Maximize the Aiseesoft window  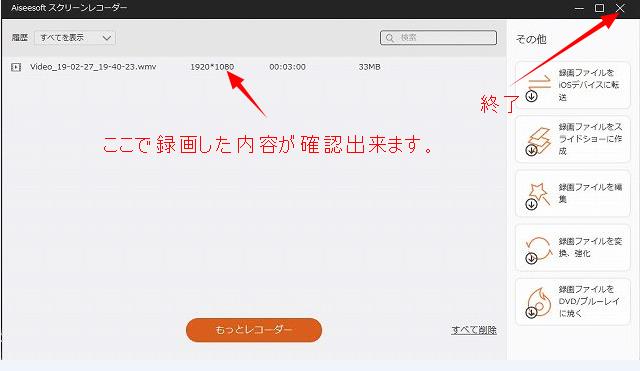[x=599, y=8]
